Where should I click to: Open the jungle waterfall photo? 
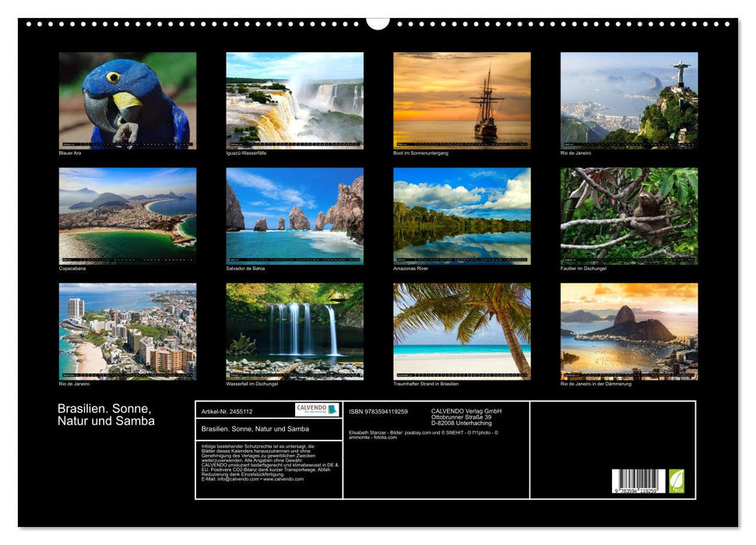pyautogui.click(x=294, y=332)
